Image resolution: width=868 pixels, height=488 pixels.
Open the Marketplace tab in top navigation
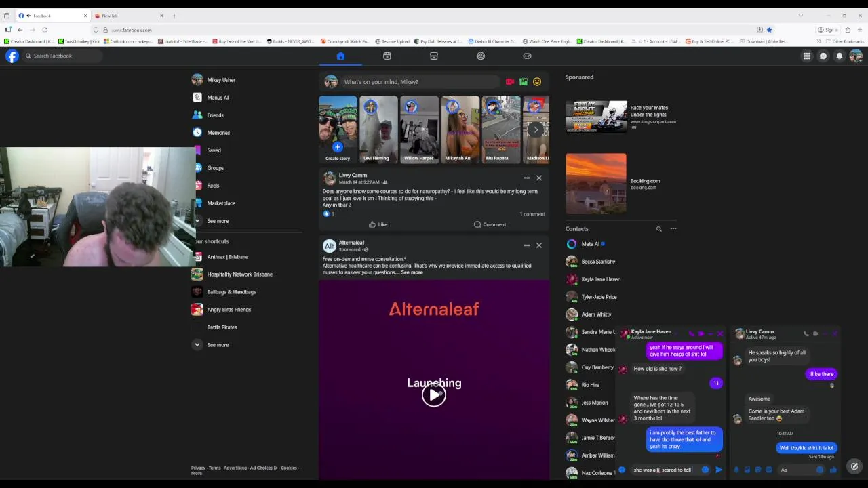click(434, 56)
